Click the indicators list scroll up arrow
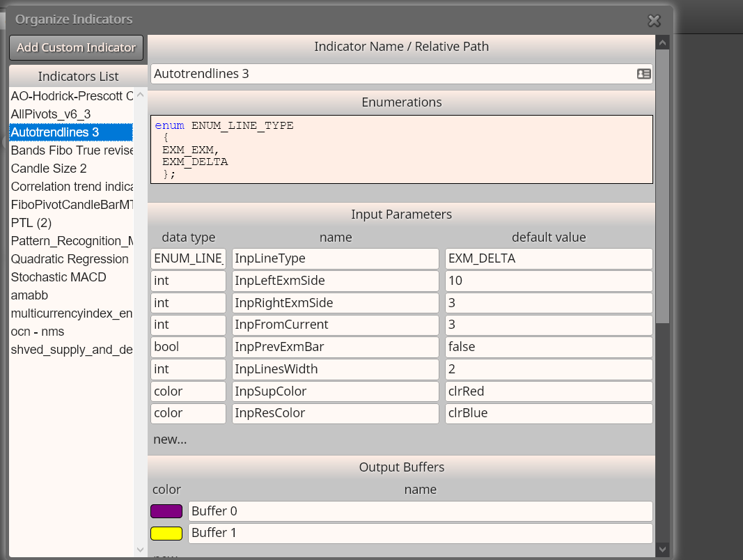The height and width of the screenshot is (560, 743). pos(140,95)
